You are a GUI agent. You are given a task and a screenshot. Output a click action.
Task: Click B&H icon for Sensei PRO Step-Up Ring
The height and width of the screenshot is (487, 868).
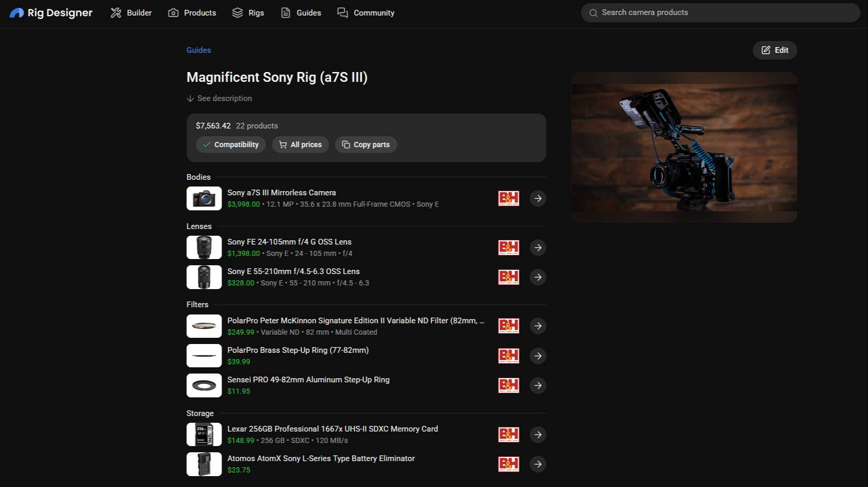508,385
